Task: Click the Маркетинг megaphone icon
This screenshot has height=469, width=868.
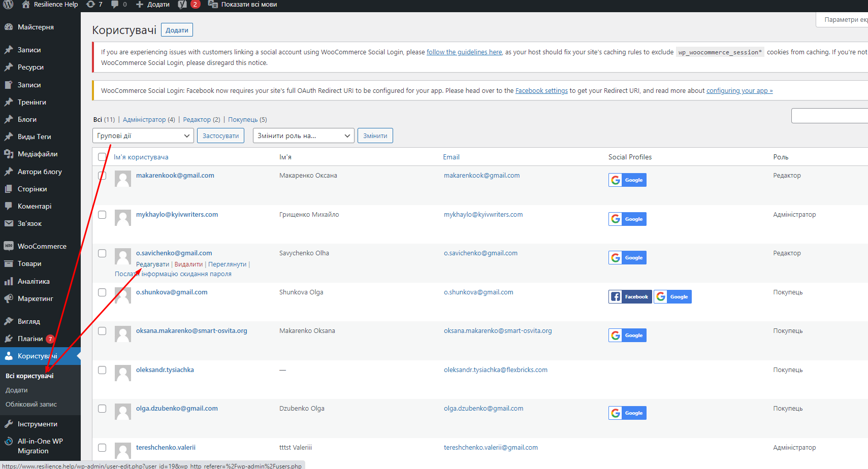Action: pyautogui.click(x=9, y=298)
